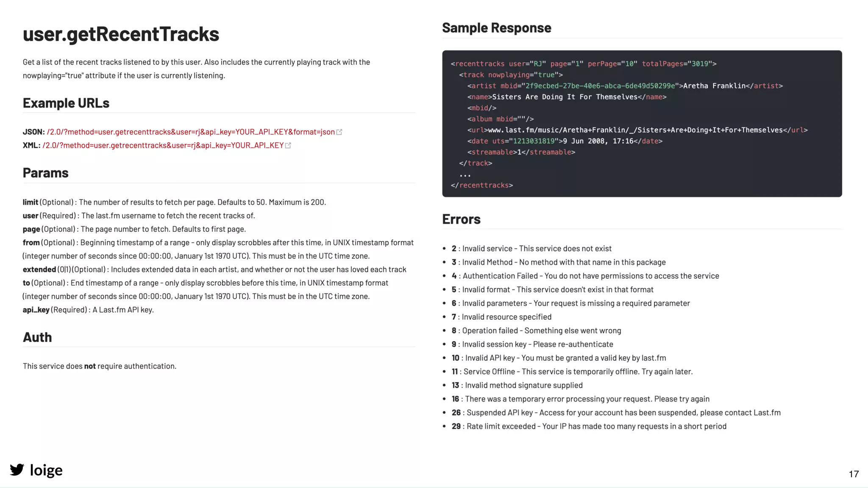Click the loige Twitter handle text

[x=46, y=470]
